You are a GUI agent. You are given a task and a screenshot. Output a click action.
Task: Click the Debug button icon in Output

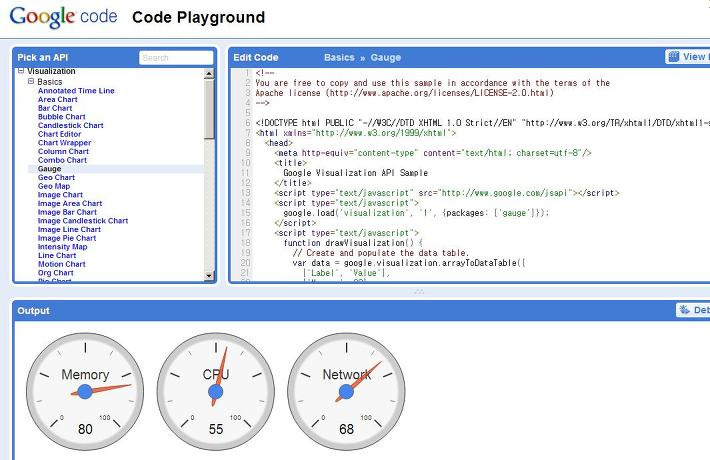coord(684,310)
